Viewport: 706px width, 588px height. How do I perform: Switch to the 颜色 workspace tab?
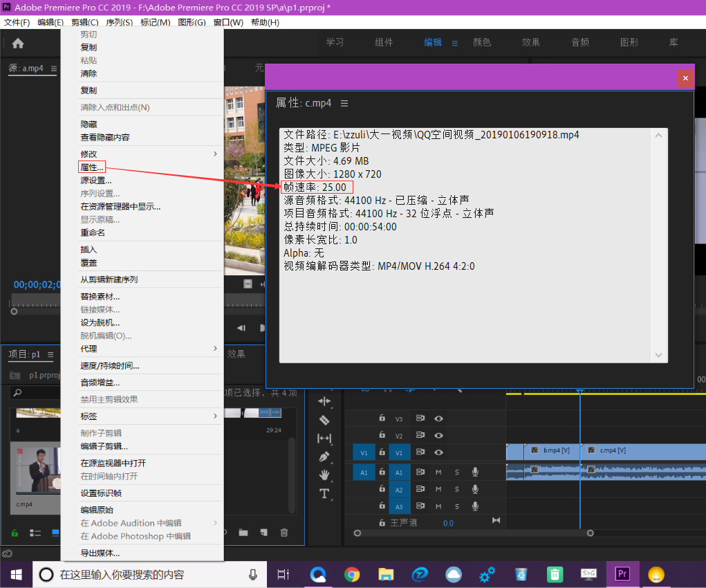pos(482,42)
